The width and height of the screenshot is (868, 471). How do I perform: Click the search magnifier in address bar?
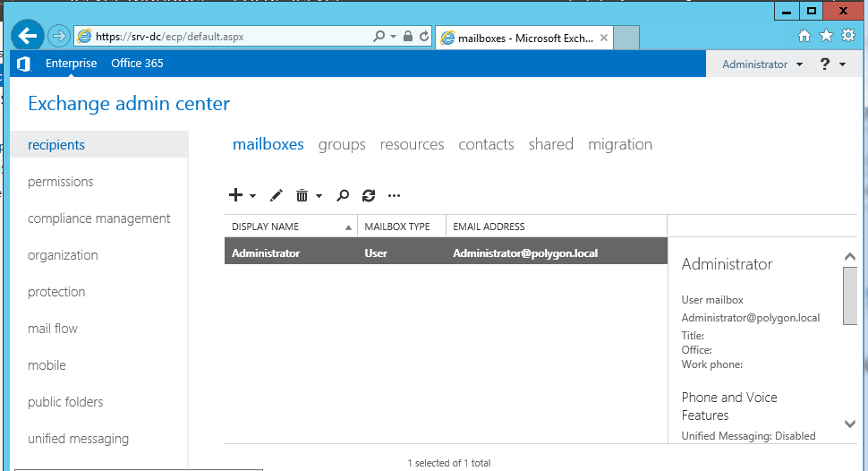tap(379, 37)
